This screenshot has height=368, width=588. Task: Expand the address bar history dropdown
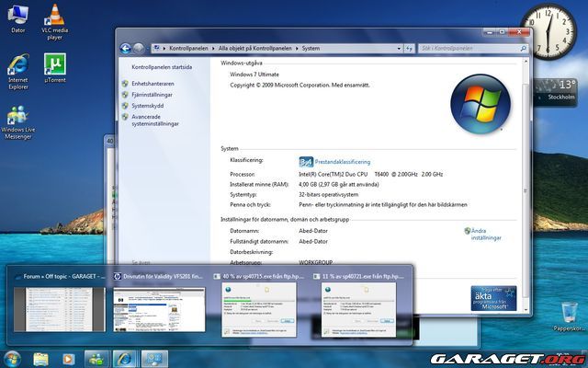pyautogui.click(x=401, y=48)
